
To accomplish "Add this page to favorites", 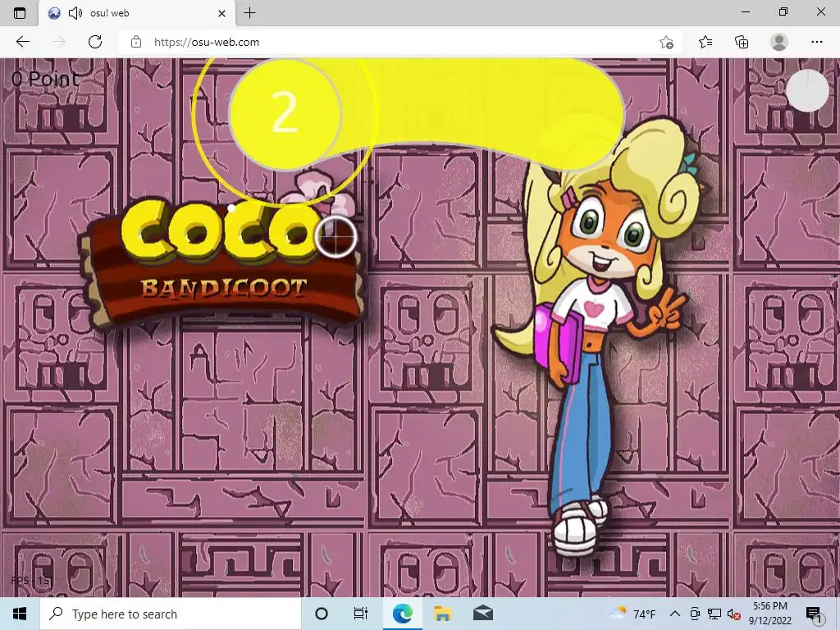I will (x=666, y=42).
